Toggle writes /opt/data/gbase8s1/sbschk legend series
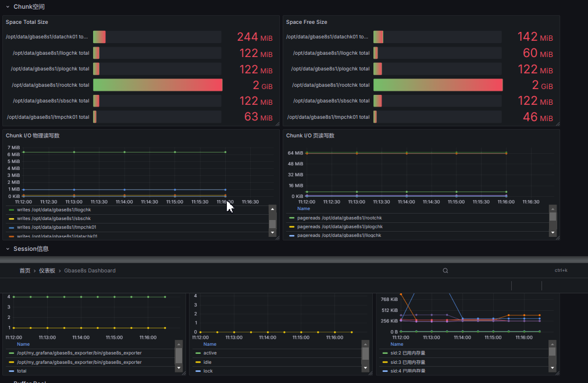The width and height of the screenshot is (588, 383). click(54, 218)
